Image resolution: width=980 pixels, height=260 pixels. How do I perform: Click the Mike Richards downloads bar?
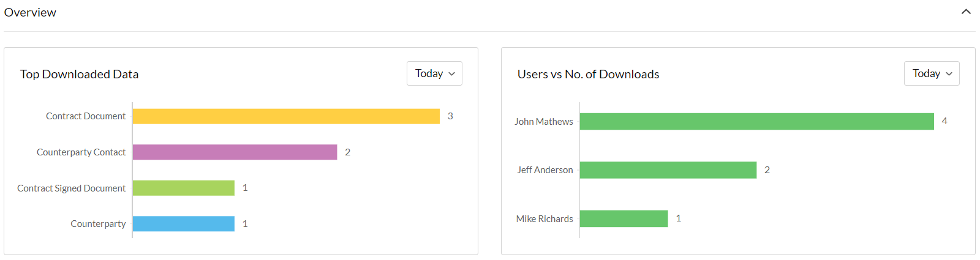(624, 218)
